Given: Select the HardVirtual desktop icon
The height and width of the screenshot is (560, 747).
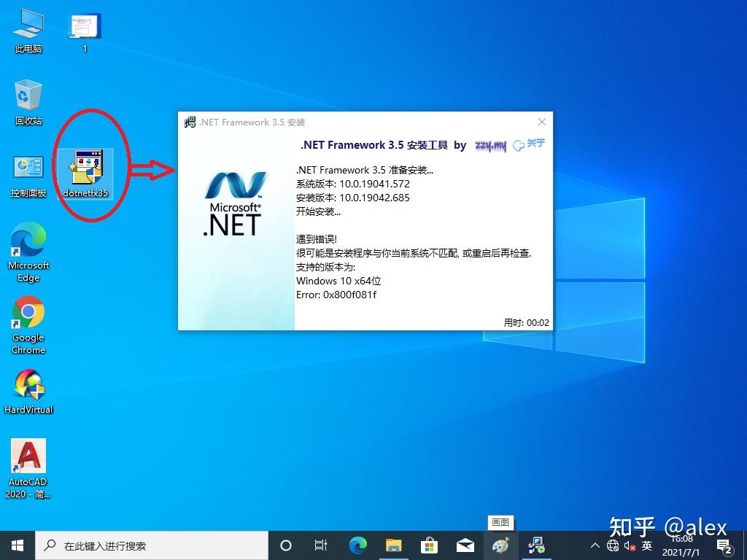Looking at the screenshot, I should tap(28, 392).
